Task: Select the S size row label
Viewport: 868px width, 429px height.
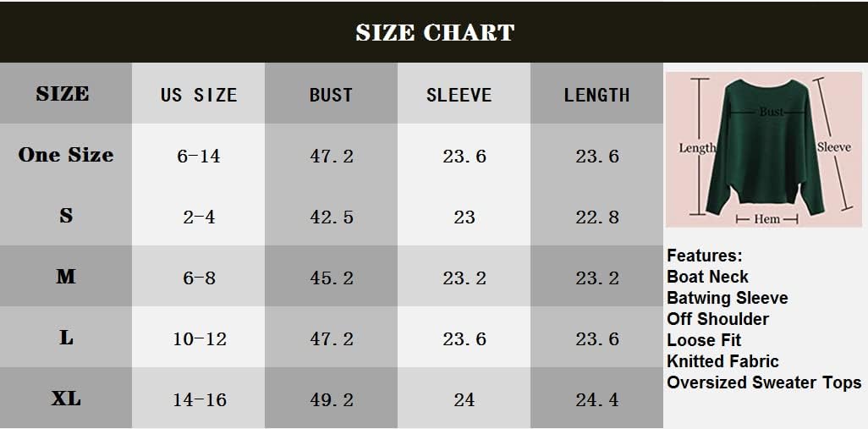Action: [66, 216]
